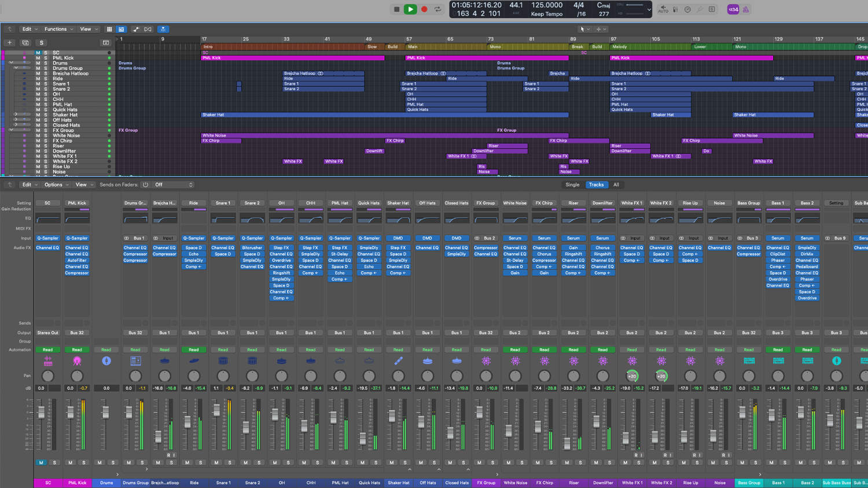
Task: Toggle the Sends on Faders power button
Action: 145,185
